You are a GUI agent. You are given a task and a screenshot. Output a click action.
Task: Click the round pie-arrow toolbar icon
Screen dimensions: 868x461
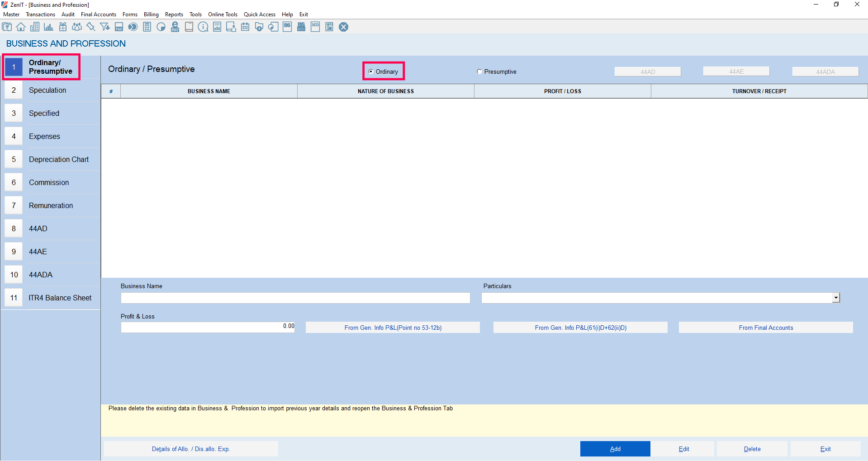[133, 27]
